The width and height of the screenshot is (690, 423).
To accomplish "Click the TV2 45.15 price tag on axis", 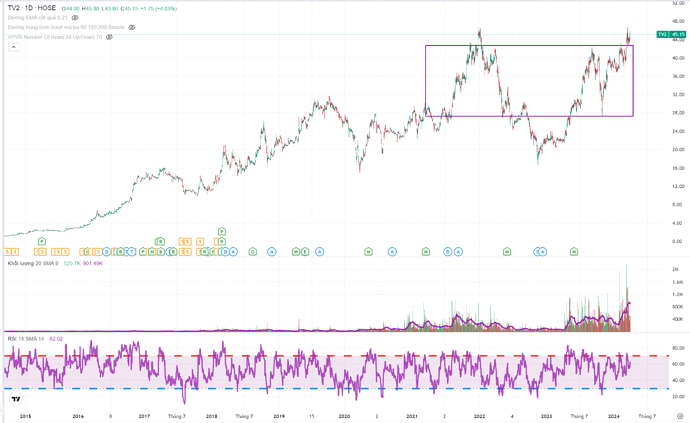I will pyautogui.click(x=671, y=34).
